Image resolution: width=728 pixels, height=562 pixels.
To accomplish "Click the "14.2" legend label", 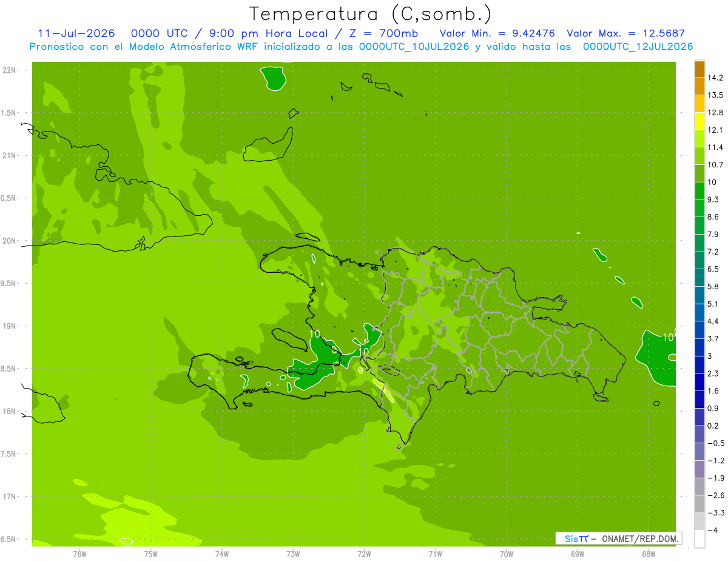I will coord(715,78).
